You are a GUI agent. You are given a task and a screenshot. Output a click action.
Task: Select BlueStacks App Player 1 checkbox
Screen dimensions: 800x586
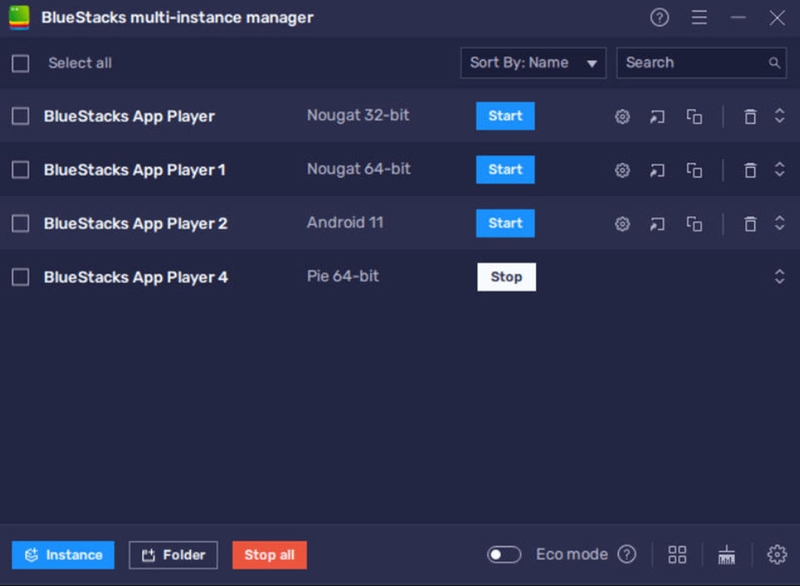[x=20, y=170]
